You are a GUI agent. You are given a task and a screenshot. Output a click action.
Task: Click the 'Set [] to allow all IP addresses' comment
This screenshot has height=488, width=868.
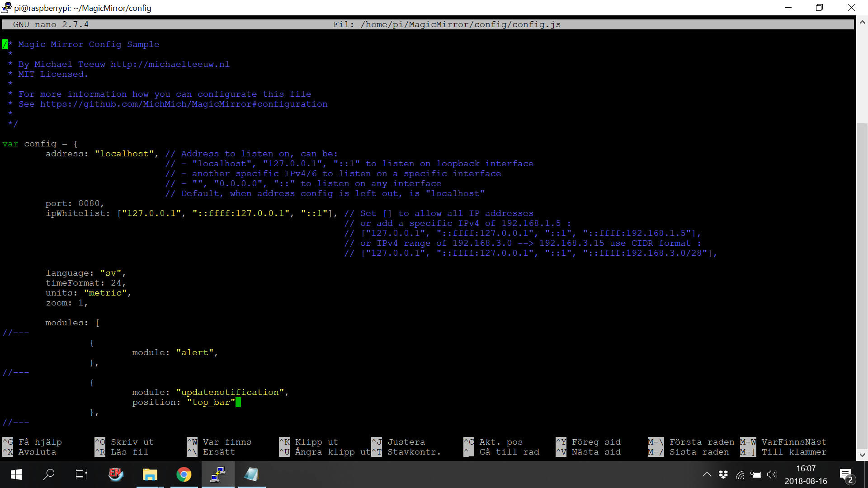[x=439, y=213]
